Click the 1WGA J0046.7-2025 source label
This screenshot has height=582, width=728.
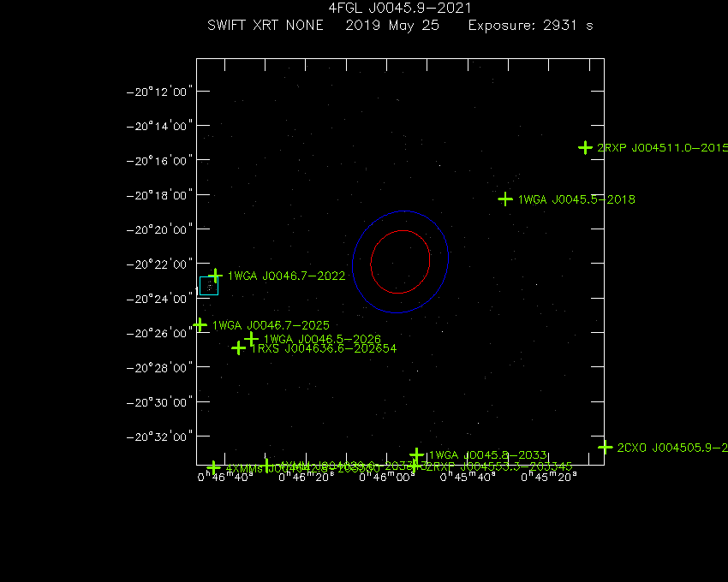pos(271,325)
